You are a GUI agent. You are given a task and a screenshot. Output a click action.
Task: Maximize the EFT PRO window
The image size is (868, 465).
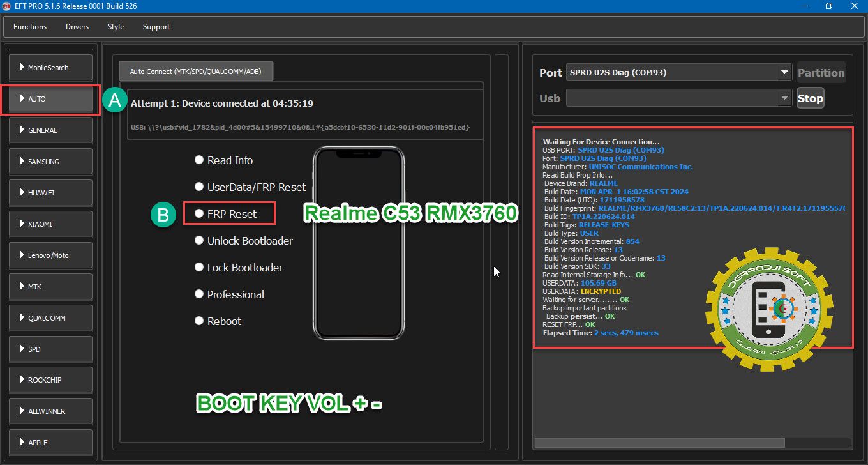(828, 6)
